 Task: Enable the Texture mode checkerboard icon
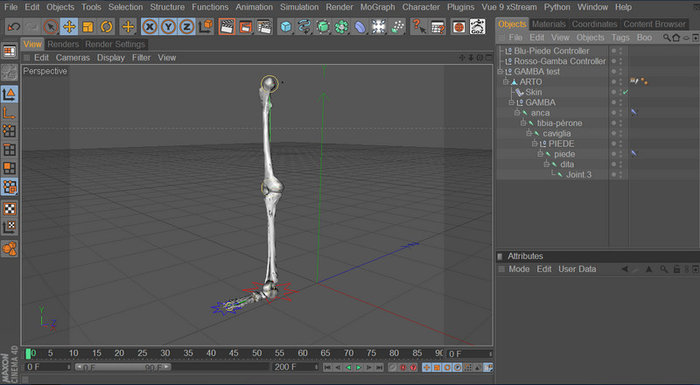[x=9, y=209]
